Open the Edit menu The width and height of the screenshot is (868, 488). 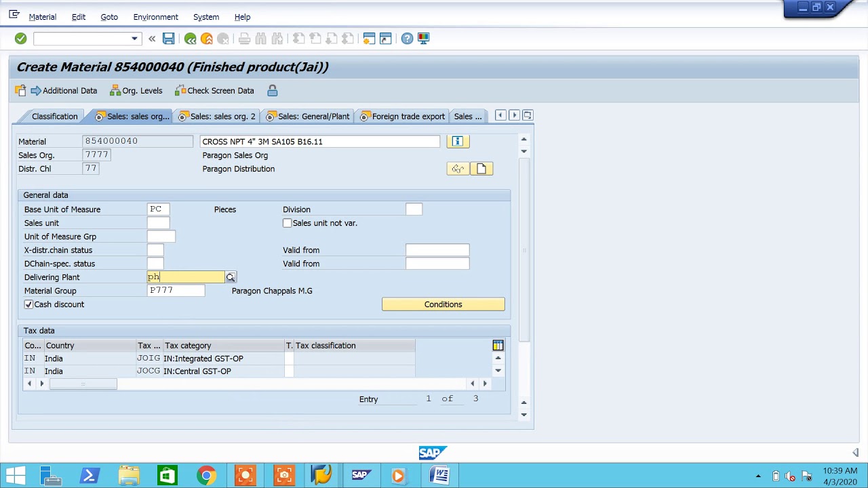pos(79,17)
